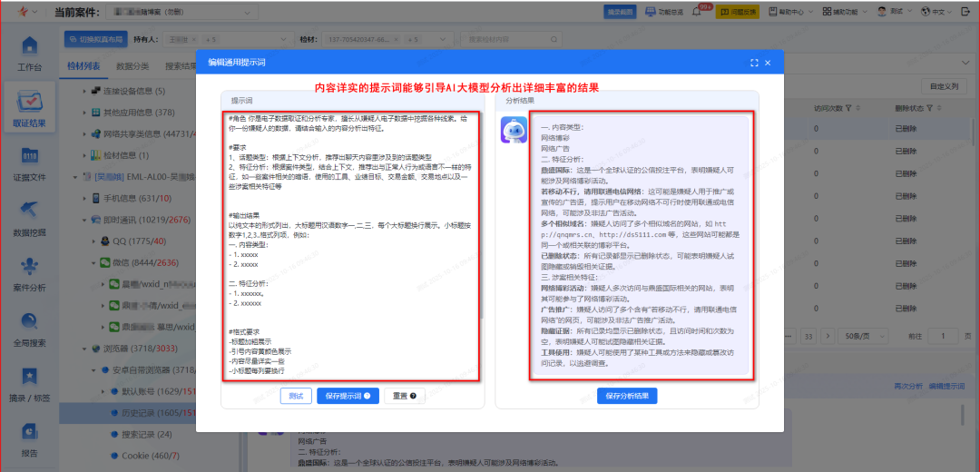Open 摘录/标签 sidebar icon

click(x=29, y=385)
